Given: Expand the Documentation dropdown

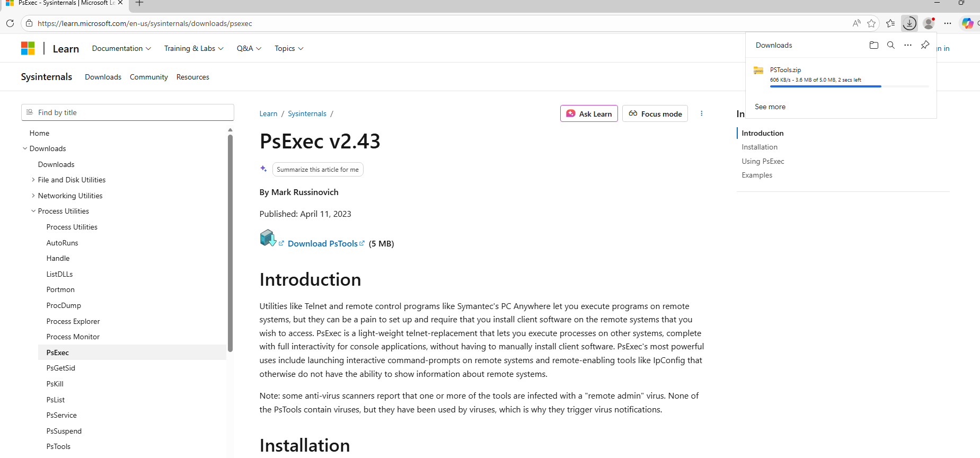Looking at the screenshot, I should (121, 48).
